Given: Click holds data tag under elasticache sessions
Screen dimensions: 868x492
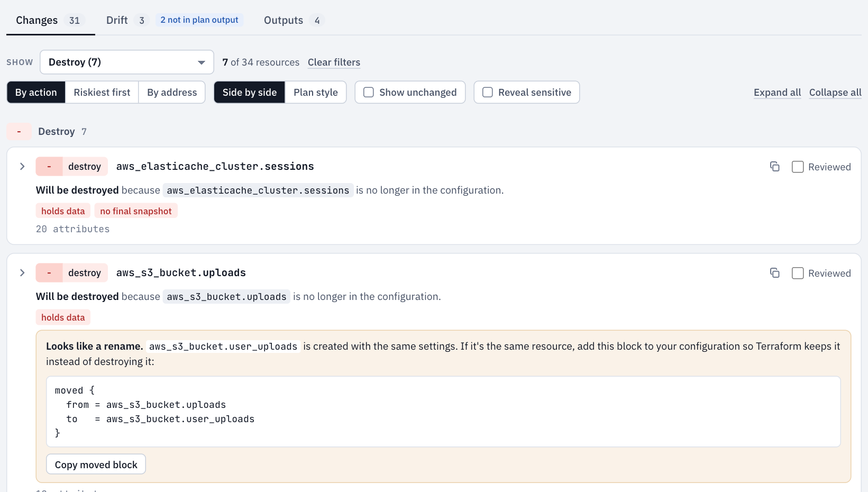Looking at the screenshot, I should [x=63, y=211].
